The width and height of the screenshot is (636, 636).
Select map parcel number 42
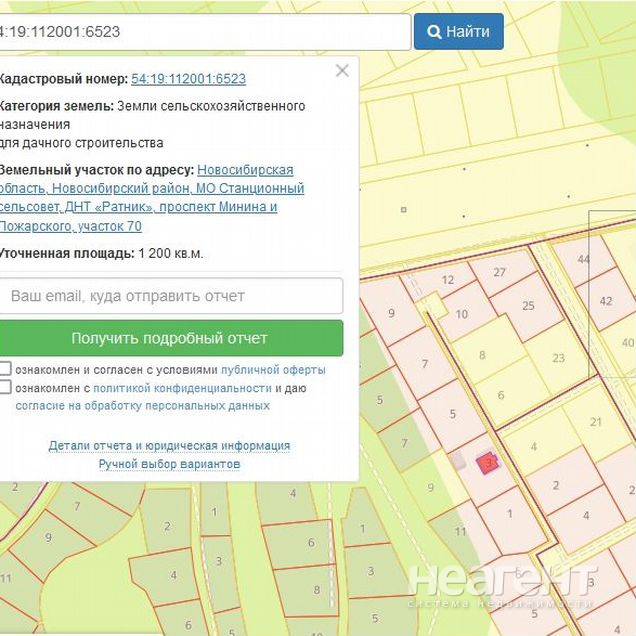tap(605, 300)
